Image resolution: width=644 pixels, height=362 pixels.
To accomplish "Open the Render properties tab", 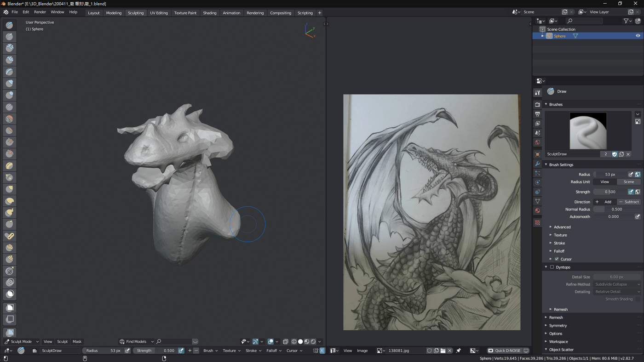I will coord(537,104).
